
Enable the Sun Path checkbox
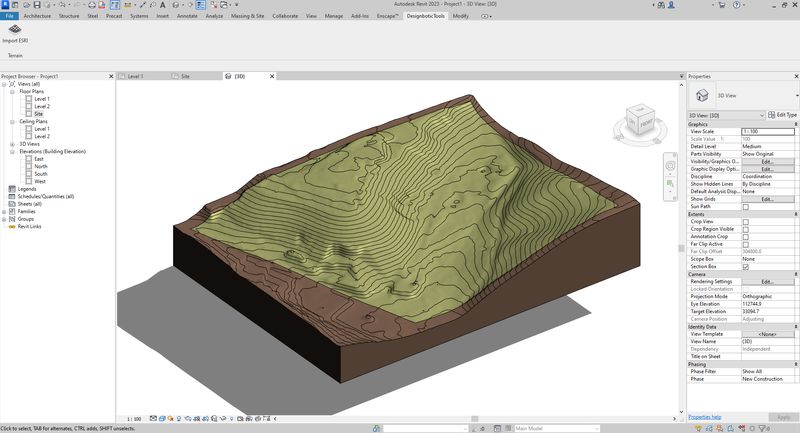click(745, 207)
